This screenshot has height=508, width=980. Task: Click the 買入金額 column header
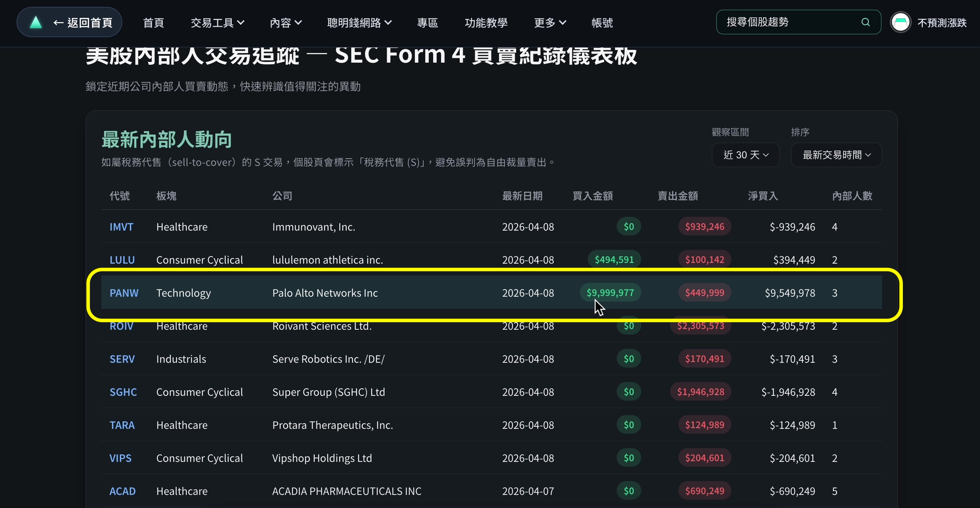click(592, 196)
